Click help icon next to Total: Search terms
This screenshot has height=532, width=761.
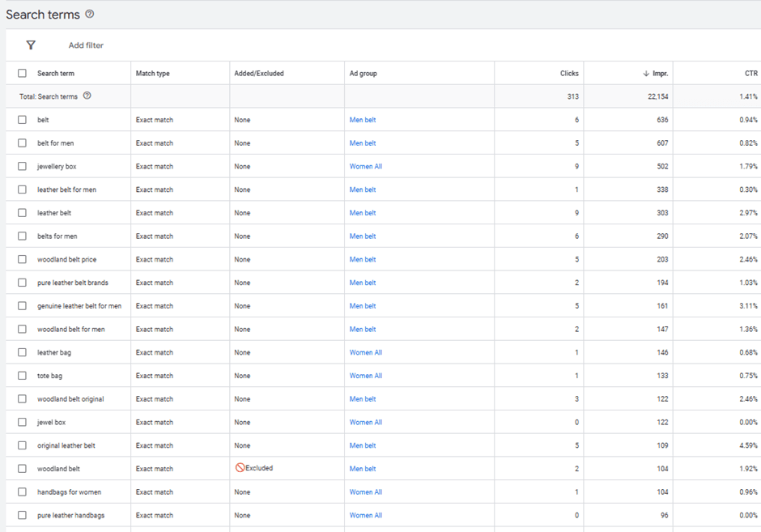(x=87, y=96)
